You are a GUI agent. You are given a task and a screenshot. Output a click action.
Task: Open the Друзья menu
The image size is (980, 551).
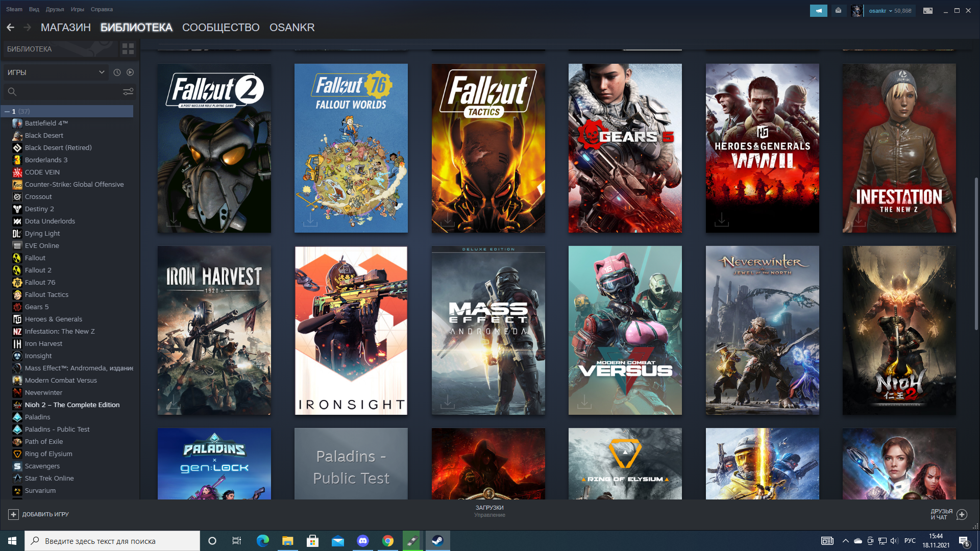coord(55,9)
